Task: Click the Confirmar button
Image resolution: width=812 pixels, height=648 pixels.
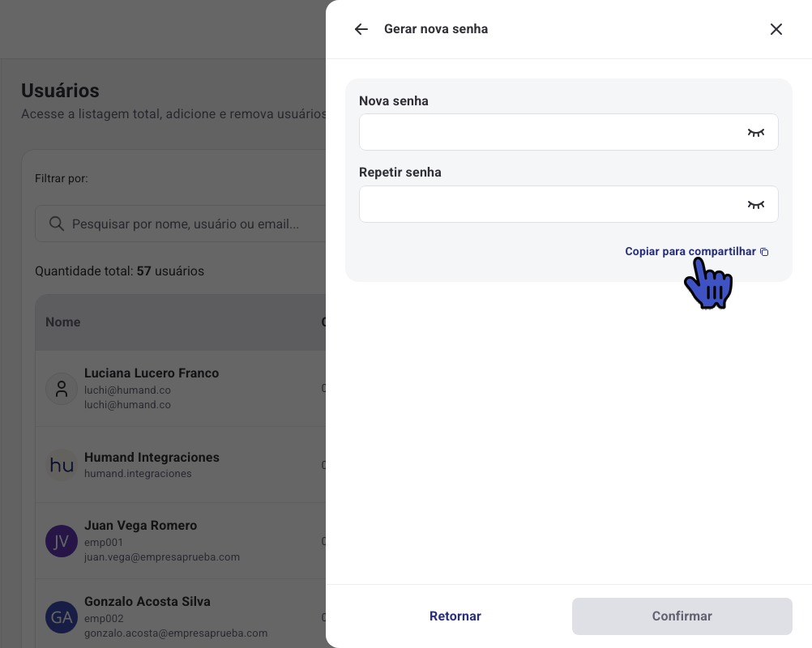Action: click(x=682, y=616)
